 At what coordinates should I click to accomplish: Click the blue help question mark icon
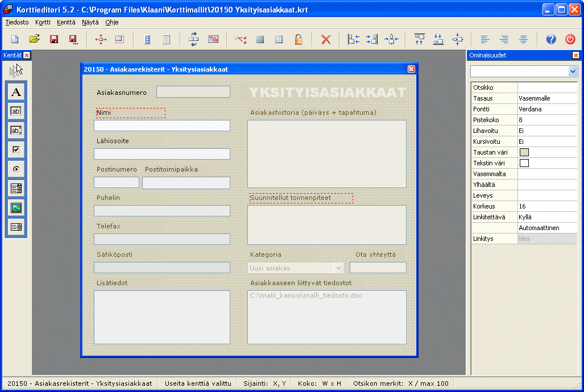550,39
